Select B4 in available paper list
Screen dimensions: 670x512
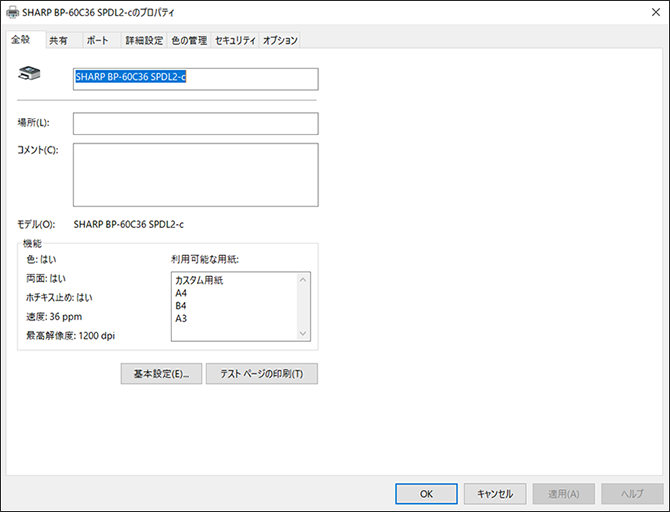181,306
